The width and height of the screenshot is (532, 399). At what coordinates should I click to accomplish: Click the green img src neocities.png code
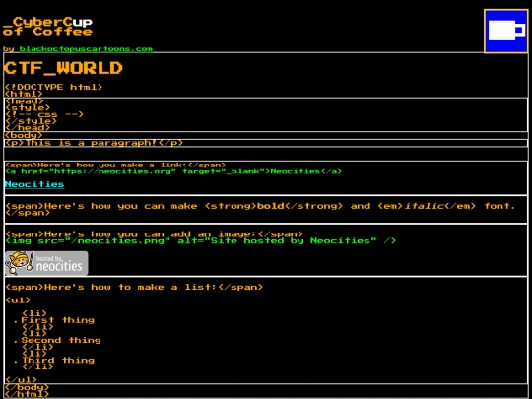201,241
